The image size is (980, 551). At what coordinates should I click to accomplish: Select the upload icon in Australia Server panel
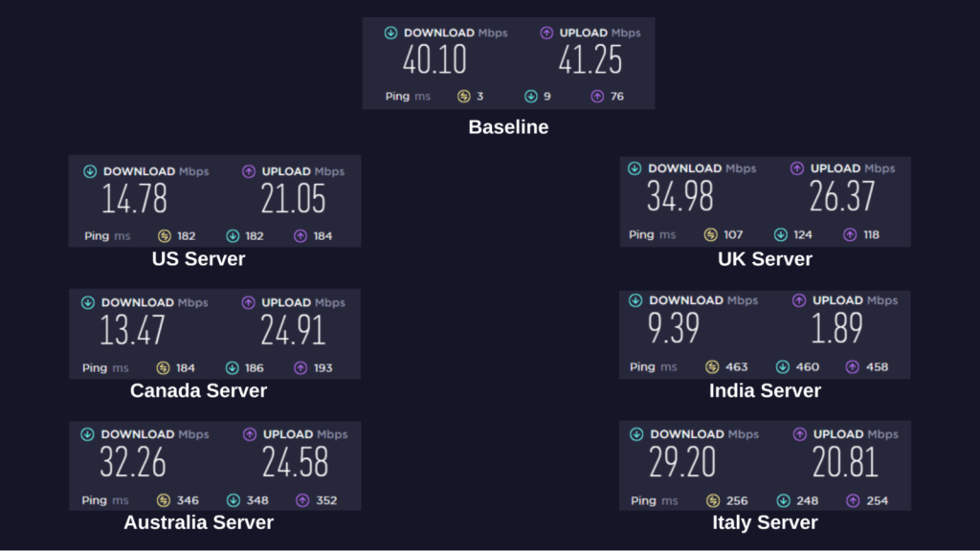point(250,434)
